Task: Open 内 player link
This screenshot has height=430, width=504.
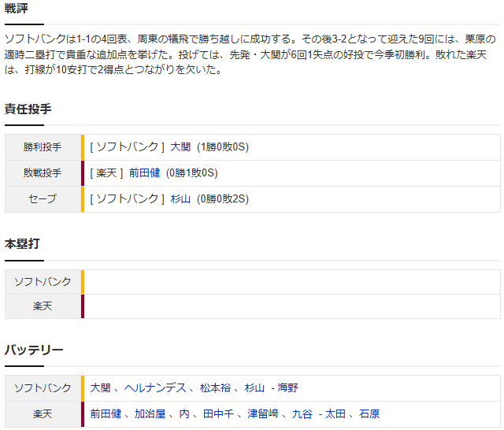Action: [x=183, y=413]
